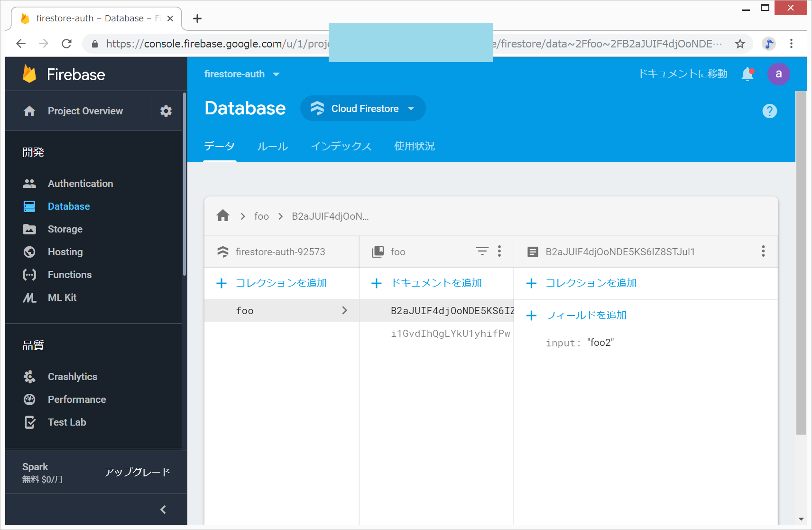Click the Test Lab checklist icon
The width and height of the screenshot is (812, 530).
[x=30, y=422]
